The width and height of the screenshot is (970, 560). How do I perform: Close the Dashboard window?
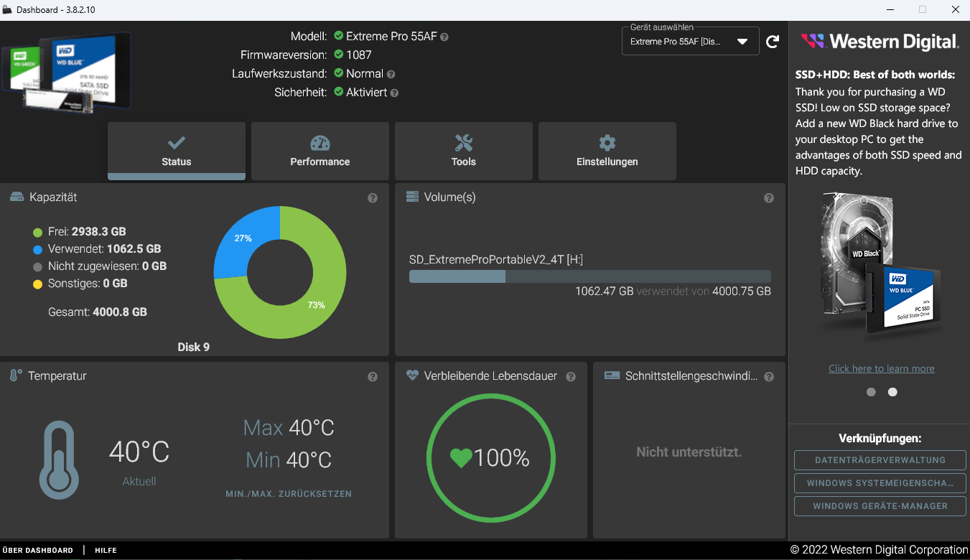click(x=955, y=9)
